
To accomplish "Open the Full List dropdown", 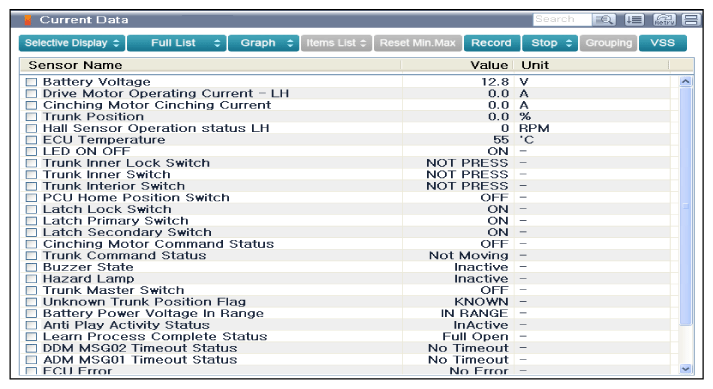I will click(x=177, y=43).
